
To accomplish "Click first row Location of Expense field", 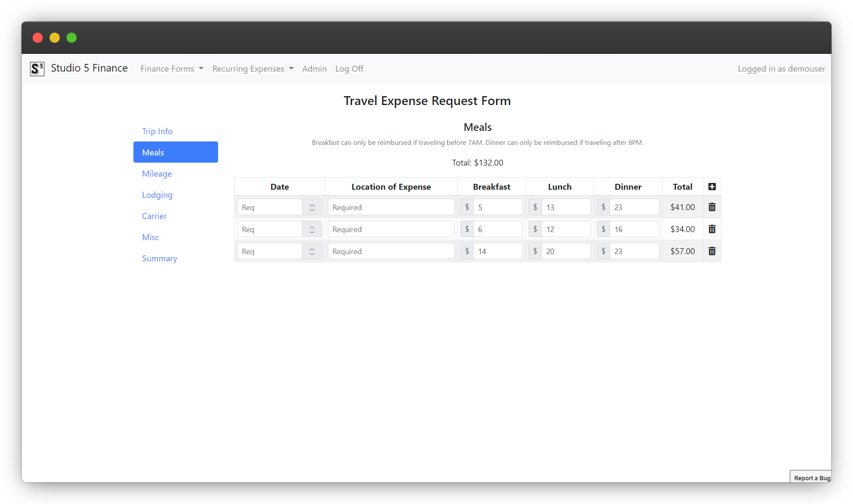I will tap(391, 208).
